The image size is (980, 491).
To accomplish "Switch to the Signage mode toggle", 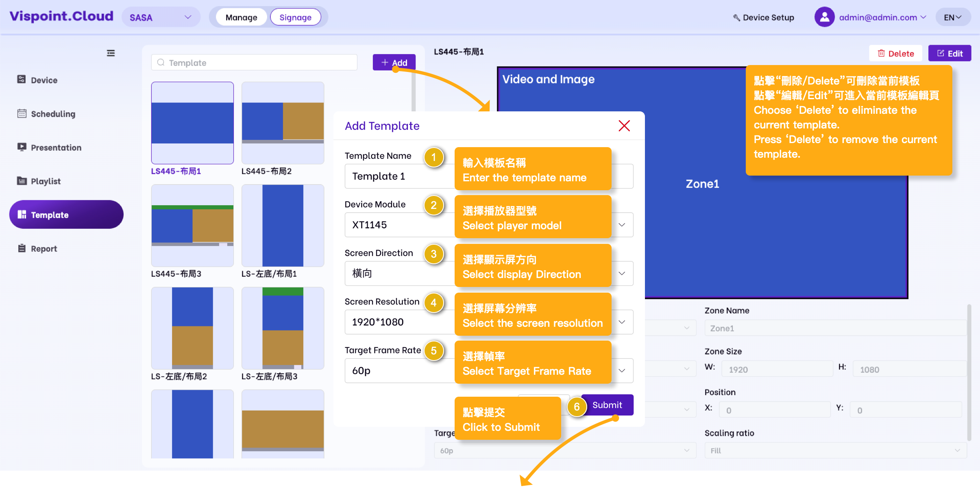I will click(295, 17).
